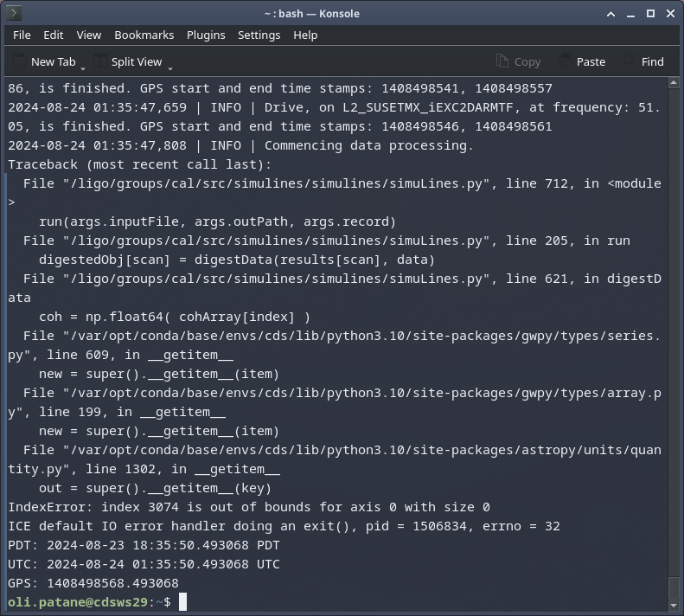Screen dimensions: 684x616
Task: Expand the Split View dropdown arrow
Action: click(x=170, y=68)
